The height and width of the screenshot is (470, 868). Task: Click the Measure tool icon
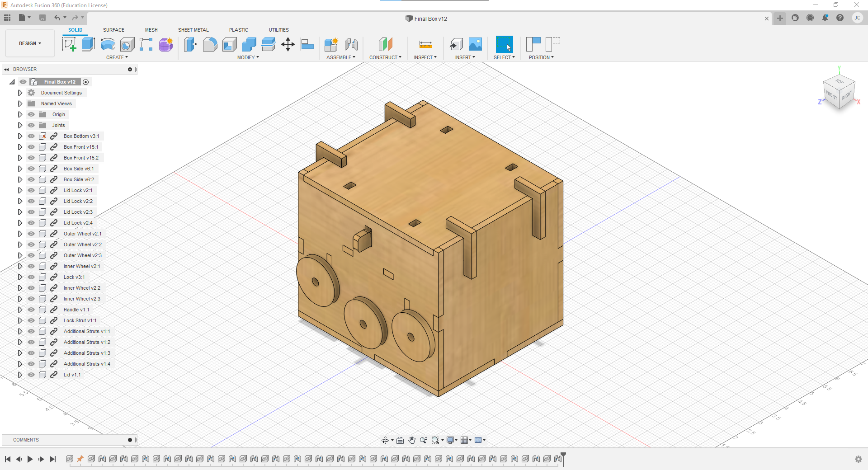(425, 44)
